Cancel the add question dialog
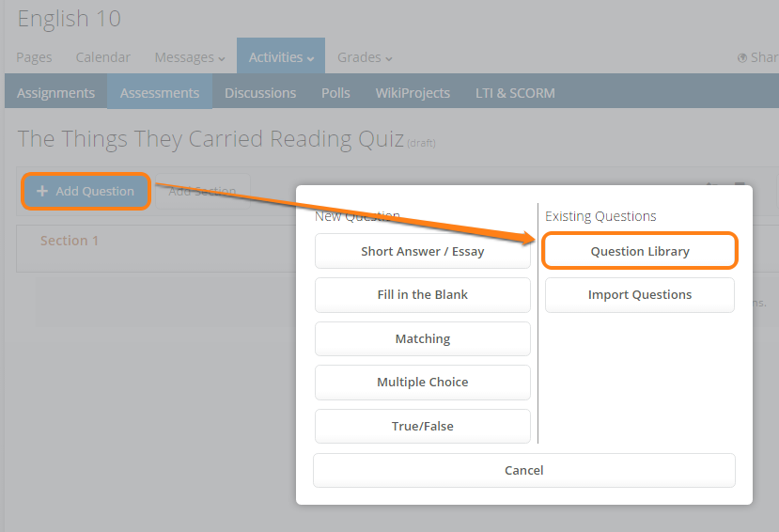Image resolution: width=779 pixels, height=532 pixels. coord(524,470)
